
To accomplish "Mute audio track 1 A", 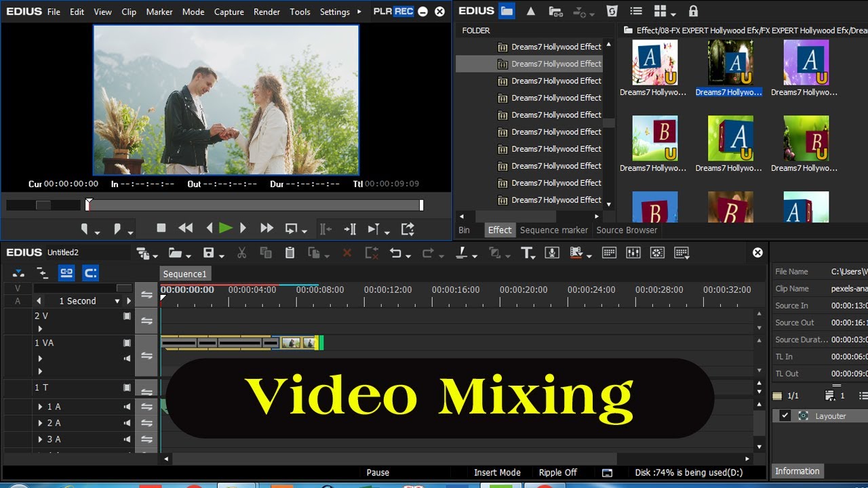I will click(127, 407).
